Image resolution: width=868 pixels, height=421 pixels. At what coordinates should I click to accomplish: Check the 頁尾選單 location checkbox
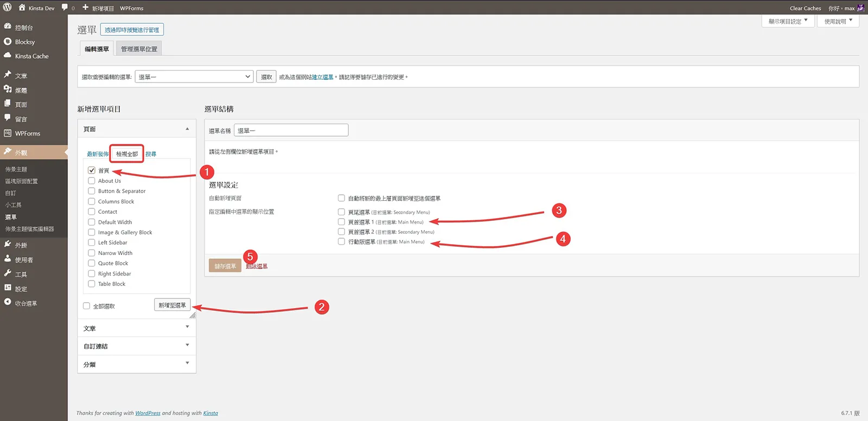click(x=341, y=212)
